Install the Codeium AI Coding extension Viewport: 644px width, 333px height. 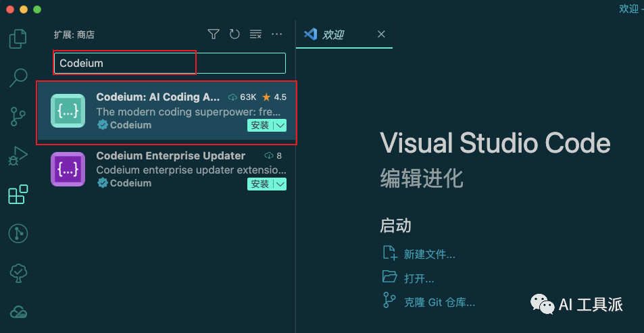click(x=260, y=126)
